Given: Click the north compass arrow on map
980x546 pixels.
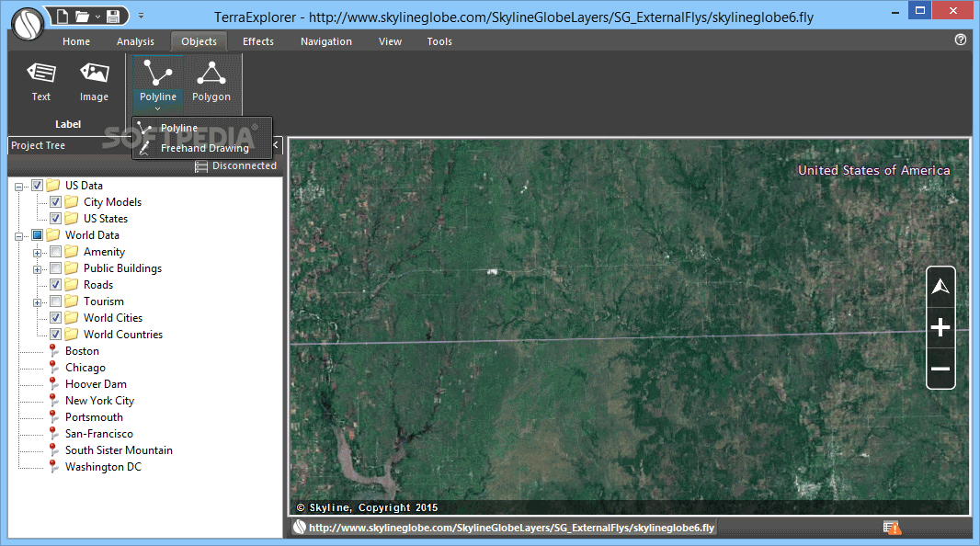Looking at the screenshot, I should click(x=940, y=287).
